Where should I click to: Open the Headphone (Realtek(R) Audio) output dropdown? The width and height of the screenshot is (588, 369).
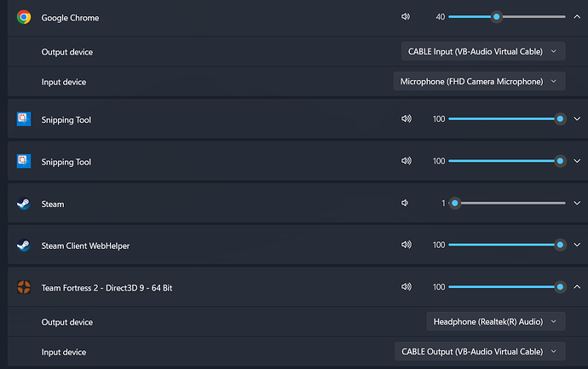[496, 322]
